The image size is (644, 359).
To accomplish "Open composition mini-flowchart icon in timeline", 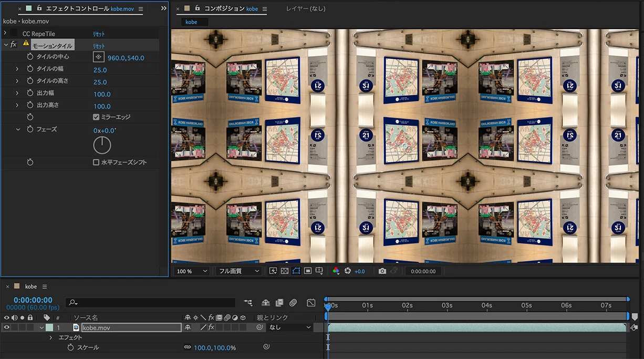I will click(248, 303).
